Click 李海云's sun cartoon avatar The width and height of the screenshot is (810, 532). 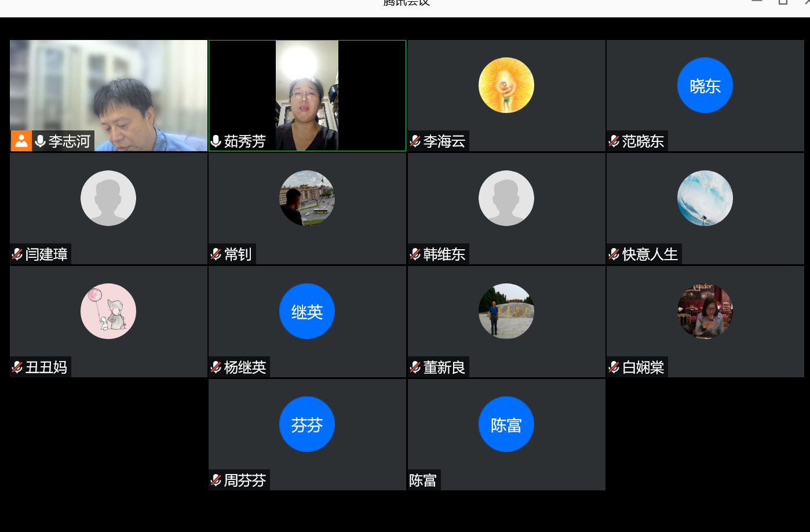pos(506,85)
